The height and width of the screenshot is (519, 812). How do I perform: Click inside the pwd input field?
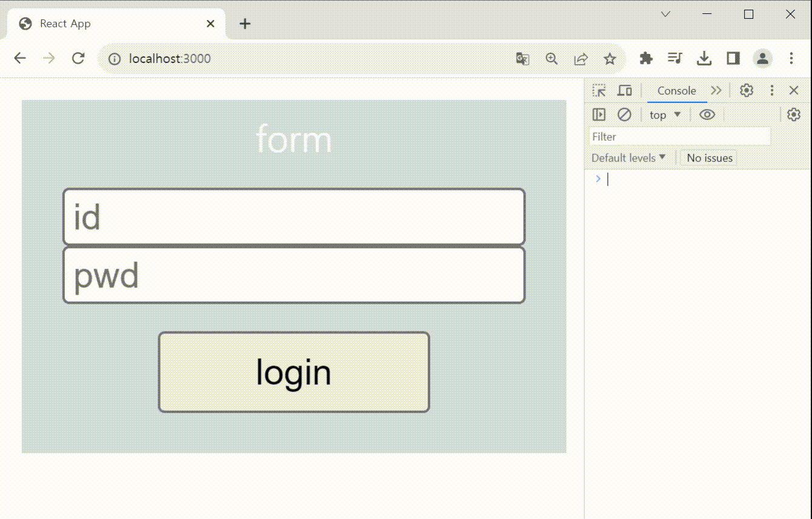pos(293,275)
